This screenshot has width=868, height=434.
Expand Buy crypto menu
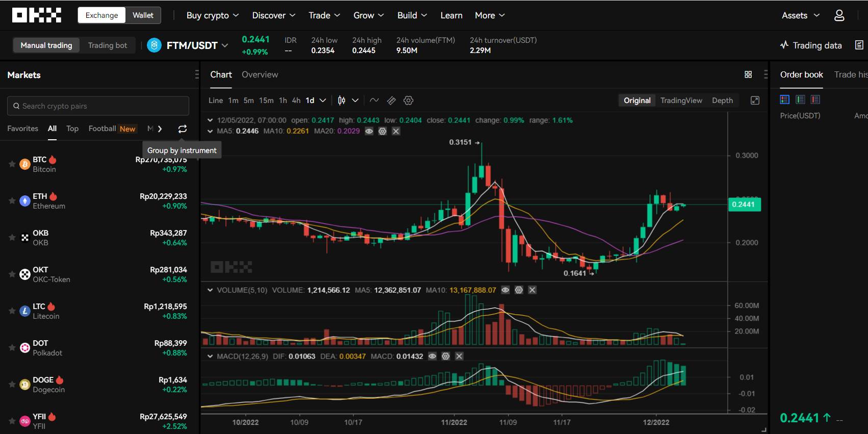pos(213,15)
